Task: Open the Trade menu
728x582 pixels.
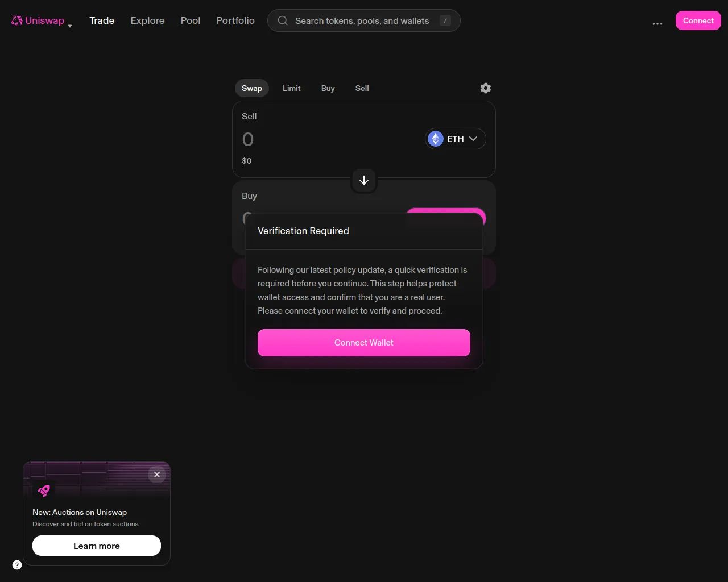Action: 102,20
